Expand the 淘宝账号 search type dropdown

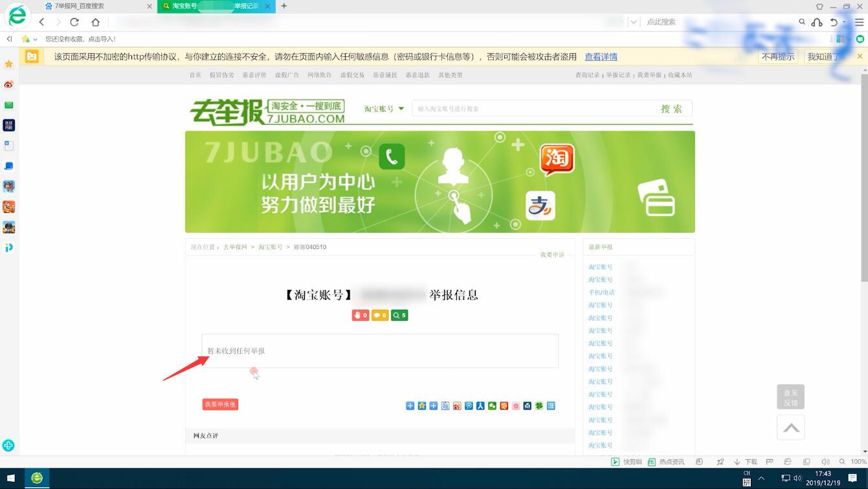tap(384, 109)
